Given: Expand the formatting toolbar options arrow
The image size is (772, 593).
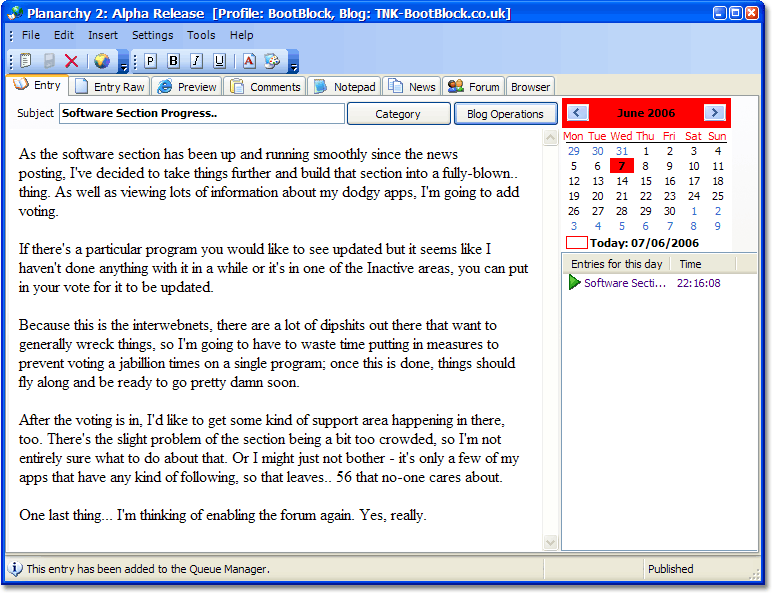Looking at the screenshot, I should [293, 64].
